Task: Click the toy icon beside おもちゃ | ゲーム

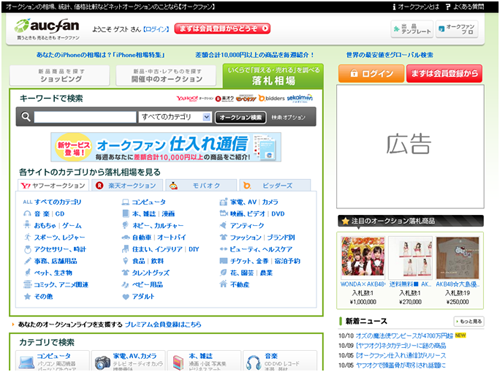Action: pos(27,225)
